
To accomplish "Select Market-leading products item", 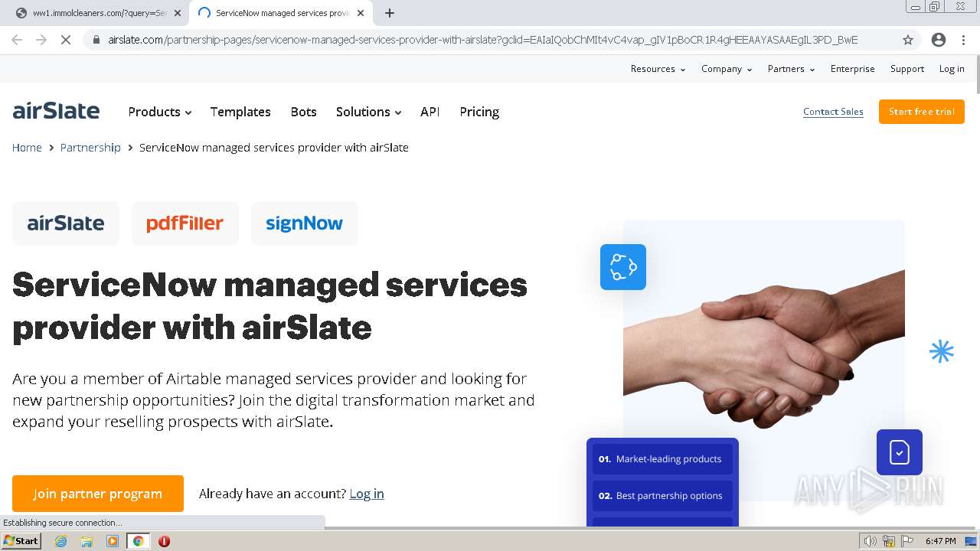I will tap(662, 459).
